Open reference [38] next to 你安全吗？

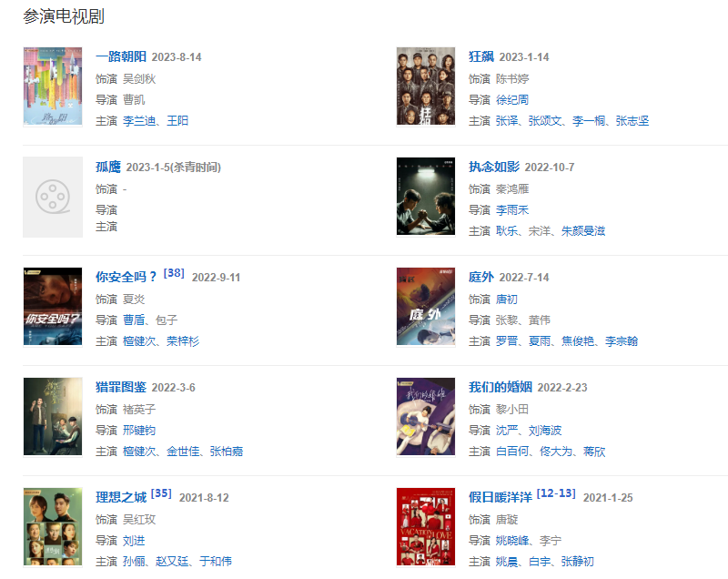click(x=174, y=273)
